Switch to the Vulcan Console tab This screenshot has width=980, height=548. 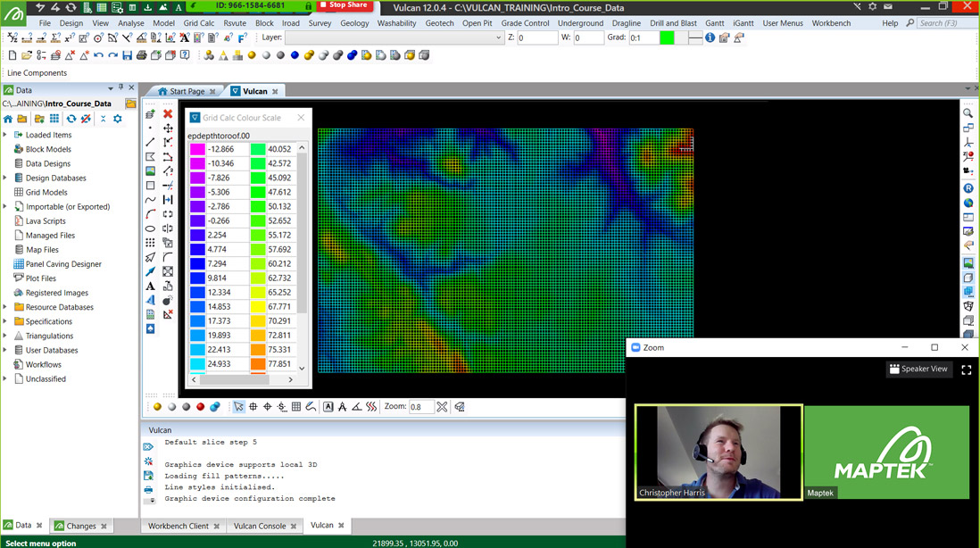(x=260, y=526)
